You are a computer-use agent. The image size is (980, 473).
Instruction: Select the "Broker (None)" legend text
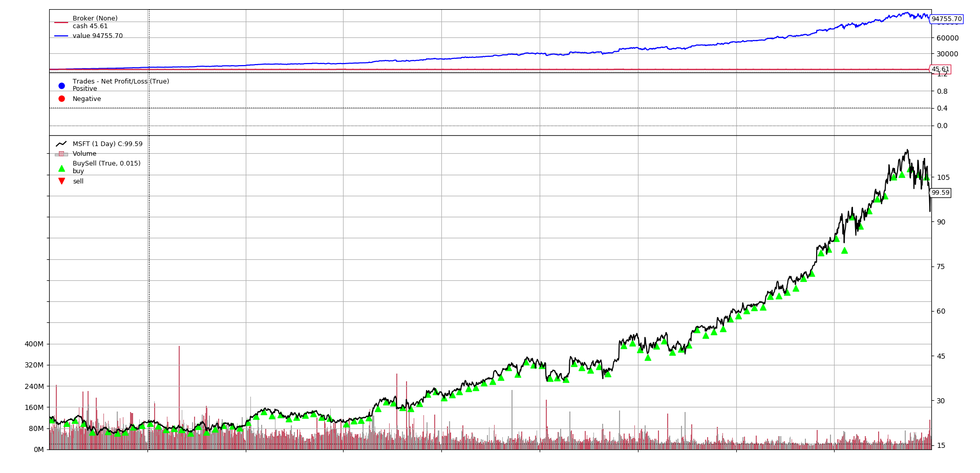(95, 18)
